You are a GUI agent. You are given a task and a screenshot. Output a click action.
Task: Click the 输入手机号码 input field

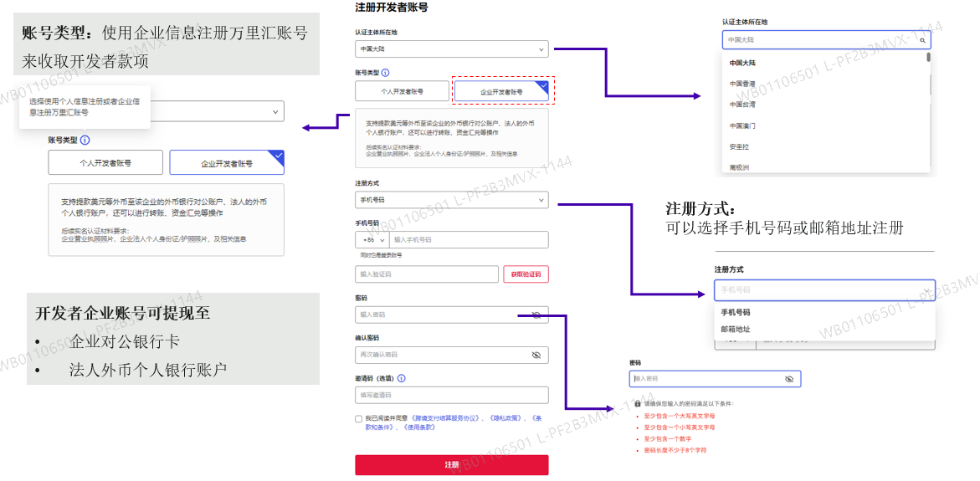(469, 240)
